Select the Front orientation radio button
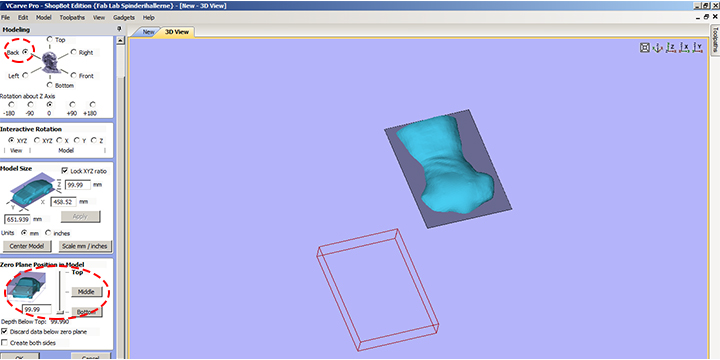This screenshot has width=720, height=360. [73, 75]
